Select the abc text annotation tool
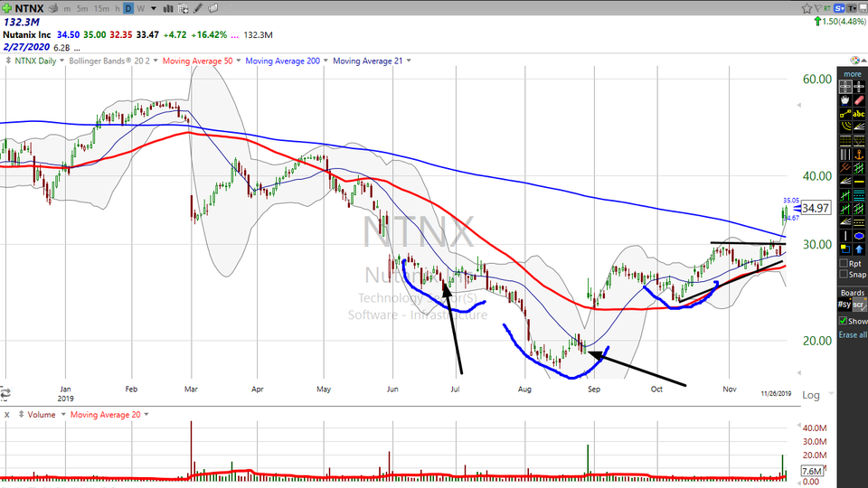Viewport: 868px width, 488px height. coord(859,114)
